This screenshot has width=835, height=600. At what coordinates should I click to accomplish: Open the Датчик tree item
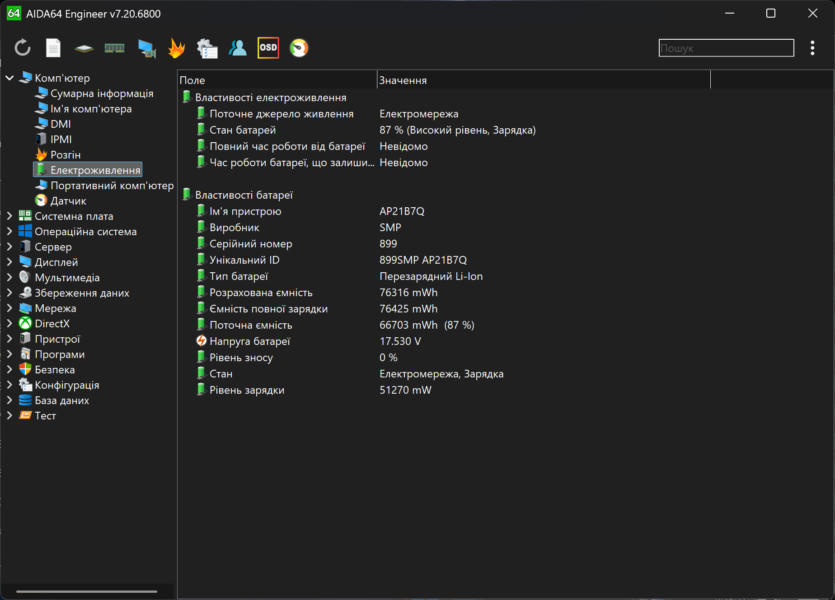coord(68,201)
